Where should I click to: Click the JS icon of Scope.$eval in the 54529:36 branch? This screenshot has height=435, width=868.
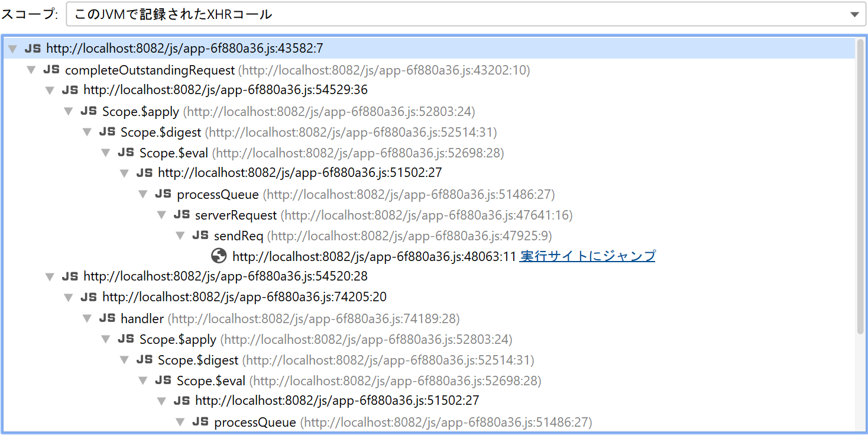point(126,153)
